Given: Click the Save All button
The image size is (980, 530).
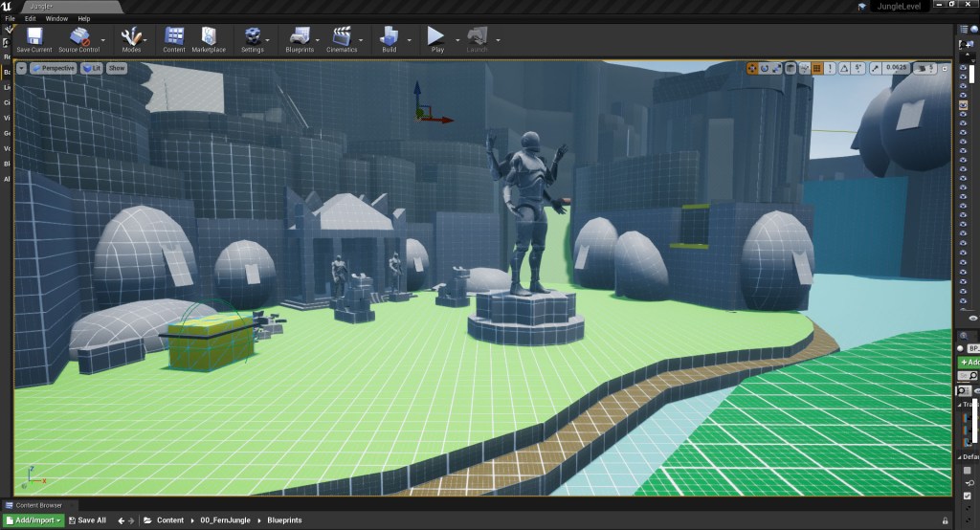Looking at the screenshot, I should (87, 520).
